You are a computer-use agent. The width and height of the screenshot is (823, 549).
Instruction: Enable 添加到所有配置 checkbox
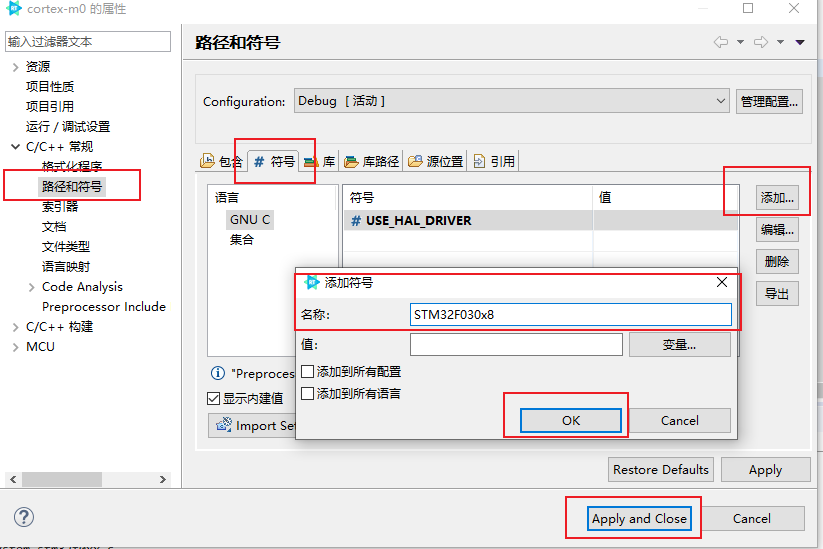coord(308,372)
